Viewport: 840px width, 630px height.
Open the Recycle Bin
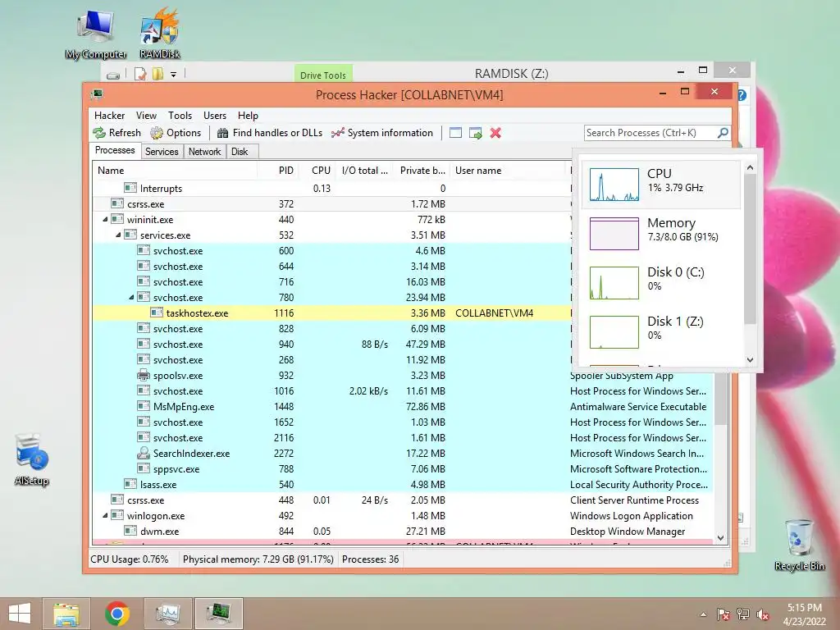[x=799, y=545]
